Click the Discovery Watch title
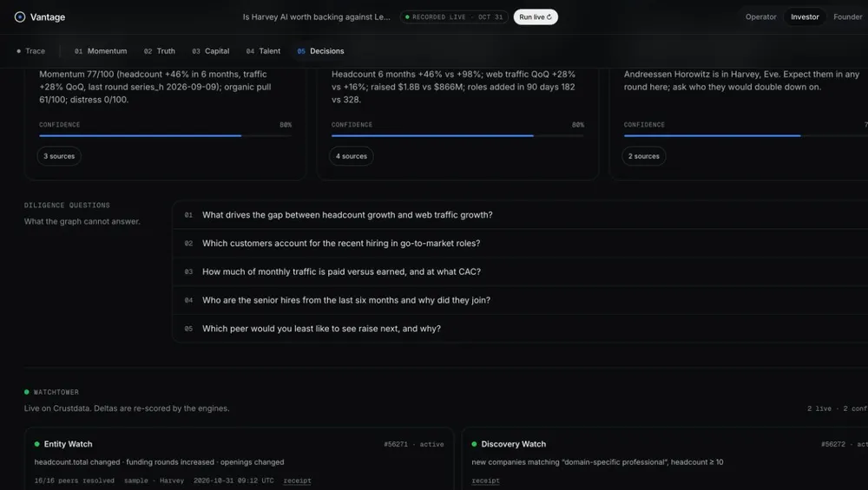Viewport: 868px width, 490px height. [513, 444]
